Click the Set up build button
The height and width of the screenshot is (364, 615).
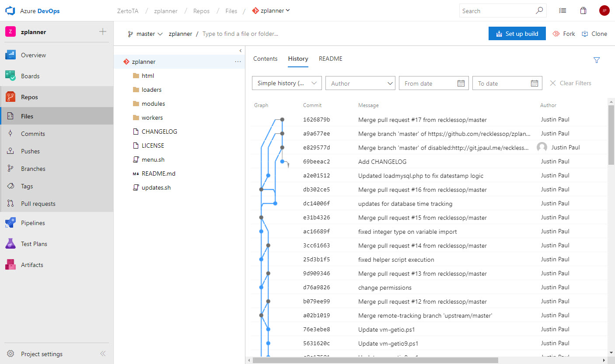tap(517, 34)
